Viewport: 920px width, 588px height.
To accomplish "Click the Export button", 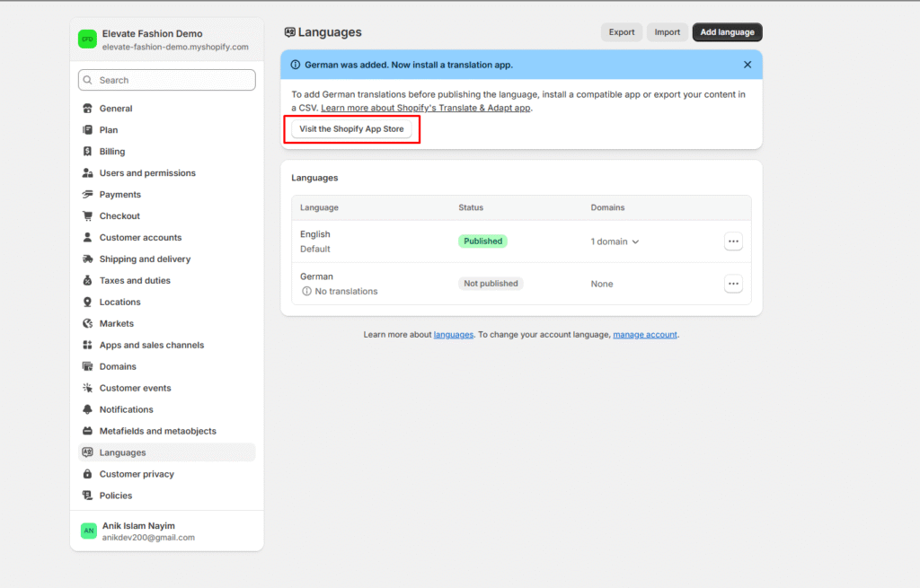I will coord(622,32).
